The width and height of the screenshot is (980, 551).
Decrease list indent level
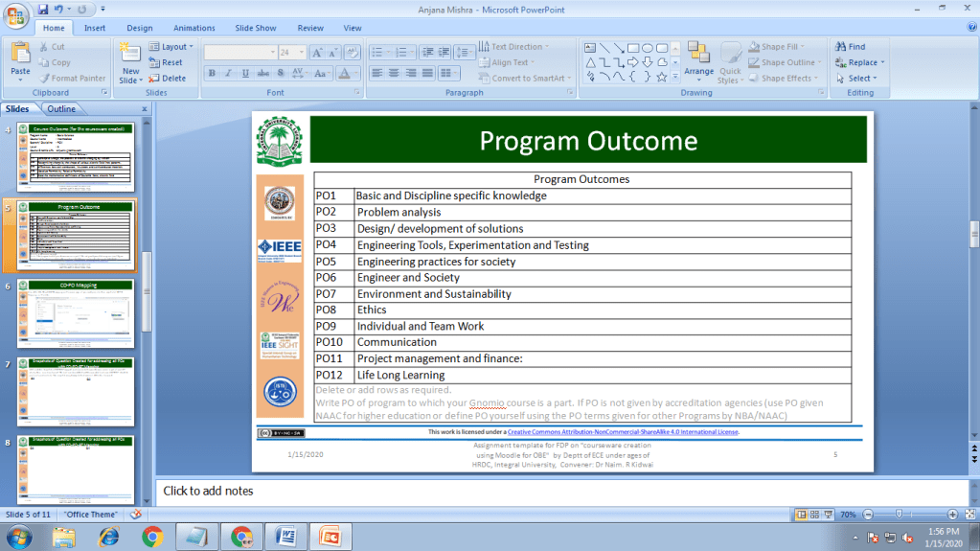[427, 53]
